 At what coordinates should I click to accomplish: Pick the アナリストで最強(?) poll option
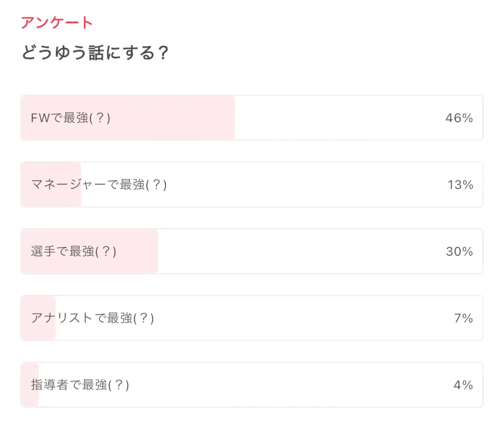point(92,318)
